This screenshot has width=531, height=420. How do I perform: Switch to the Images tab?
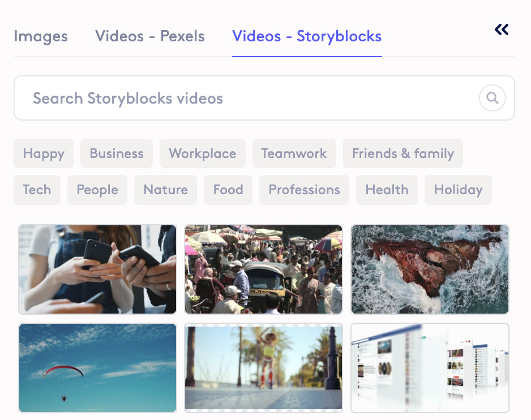coord(40,36)
